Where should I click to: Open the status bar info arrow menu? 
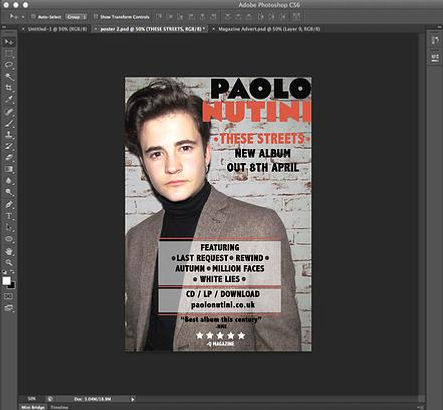133,399
